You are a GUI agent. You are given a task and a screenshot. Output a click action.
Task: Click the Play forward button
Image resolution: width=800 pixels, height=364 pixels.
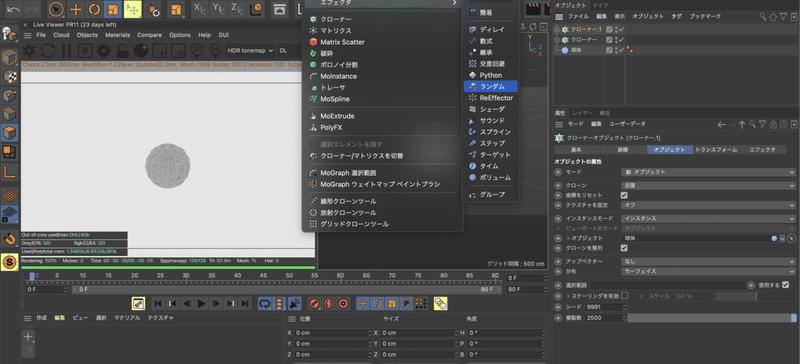coord(202,303)
